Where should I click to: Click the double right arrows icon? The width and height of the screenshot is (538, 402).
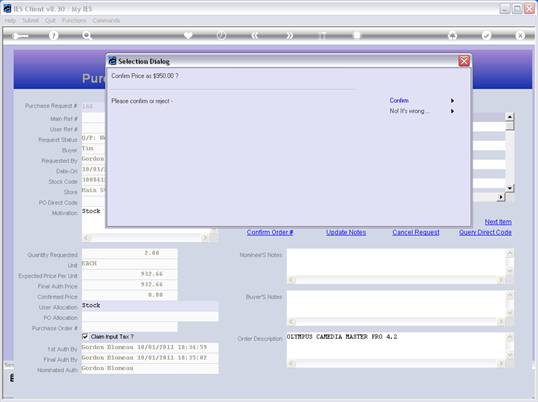(x=290, y=35)
